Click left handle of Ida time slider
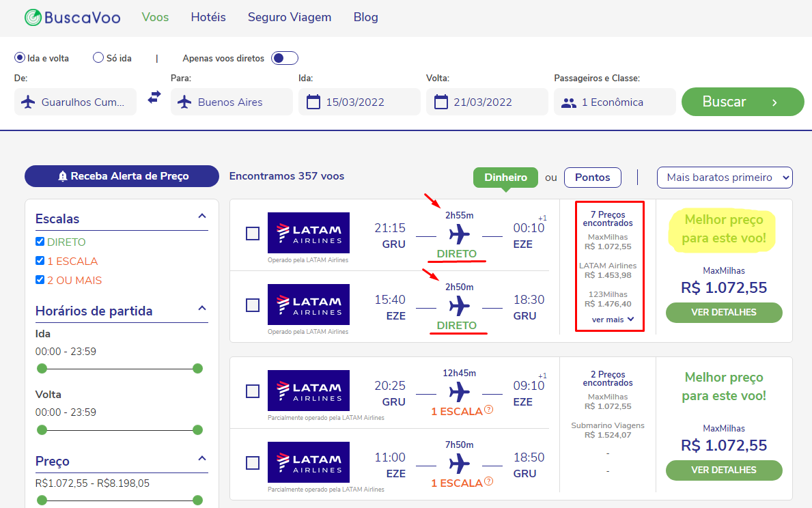Screen dimensions: 812x508 point(42,369)
